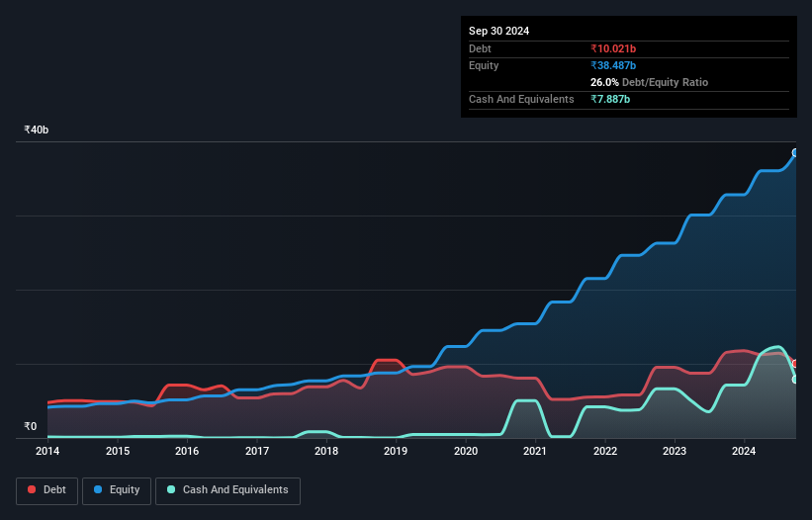
Task: Click the 2020 x-axis label
Action: click(x=466, y=451)
